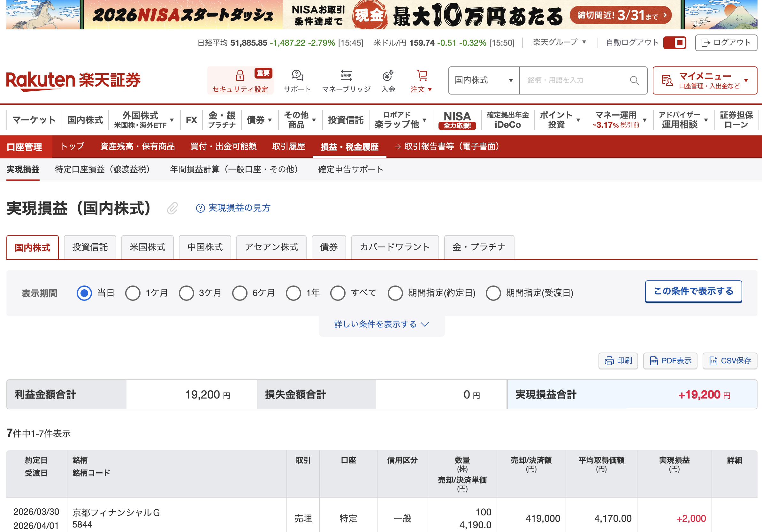The height and width of the screenshot is (532, 762).
Task: Open the support chat icon
Action: tap(297, 75)
